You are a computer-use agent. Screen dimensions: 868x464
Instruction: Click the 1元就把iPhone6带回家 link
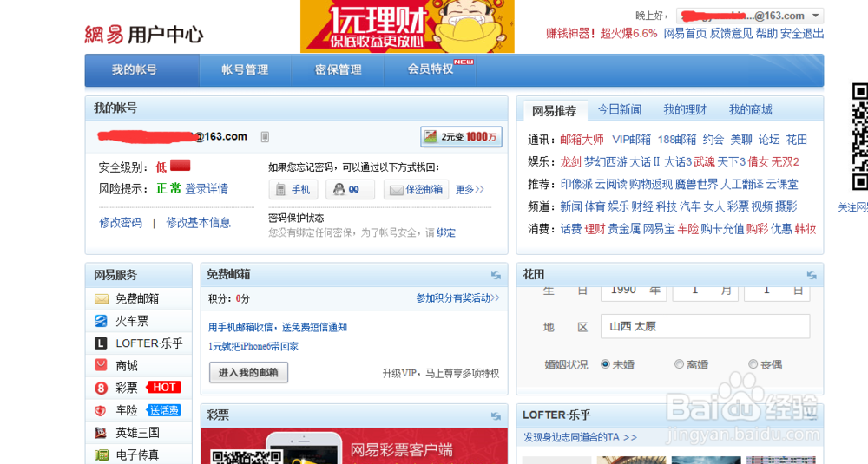(x=253, y=346)
